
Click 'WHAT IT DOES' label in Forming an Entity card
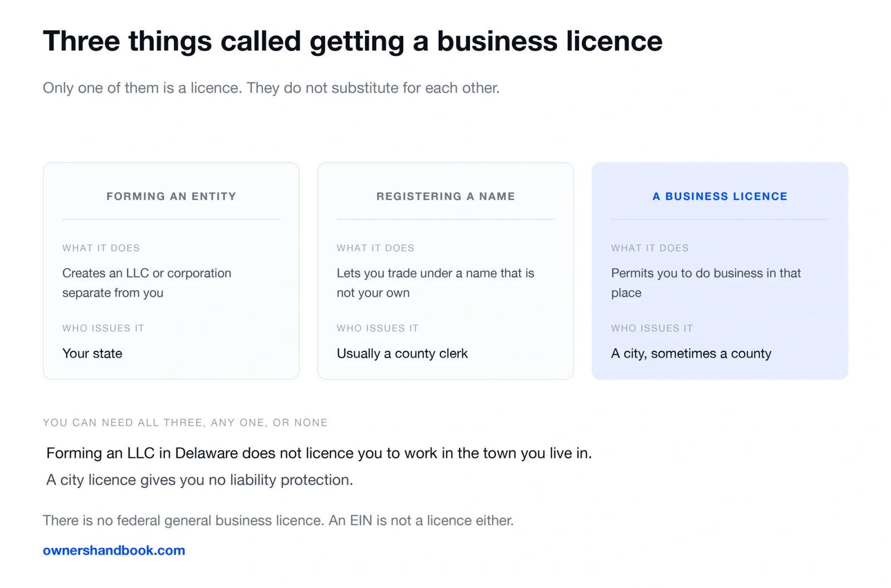tap(101, 248)
